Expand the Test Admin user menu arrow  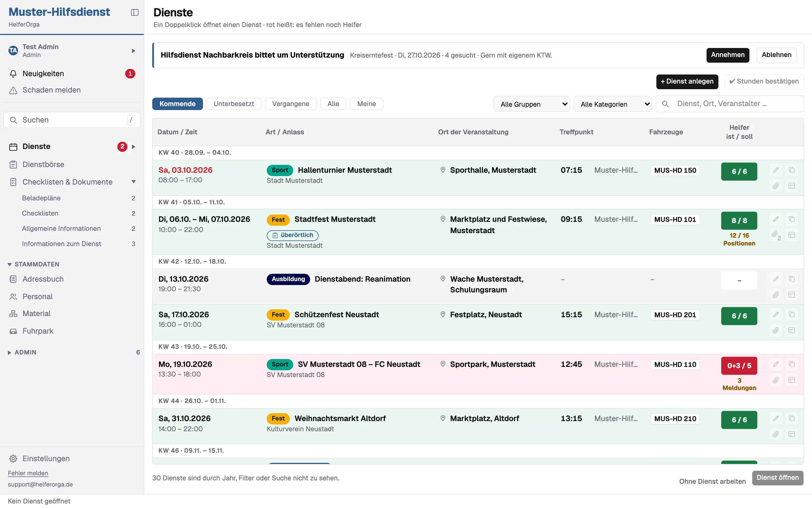click(x=133, y=51)
